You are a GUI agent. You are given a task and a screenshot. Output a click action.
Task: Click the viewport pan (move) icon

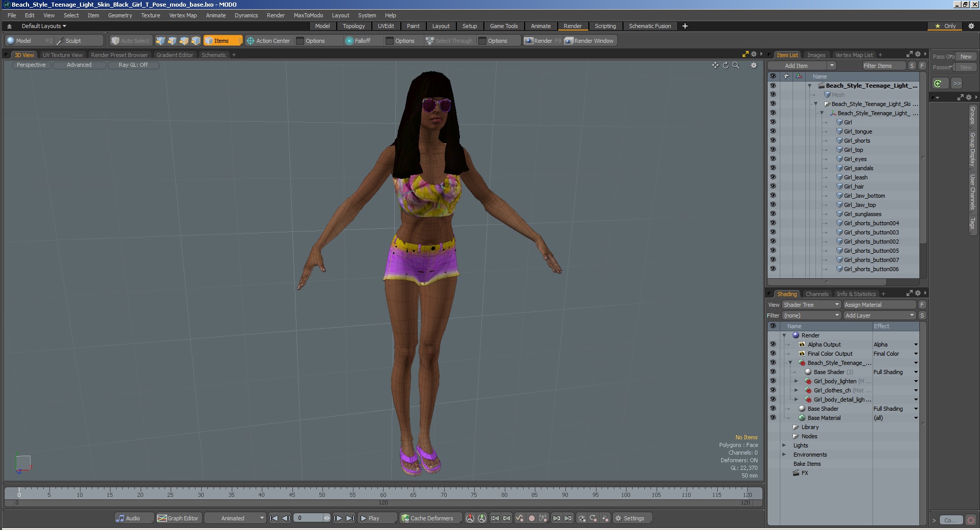715,65
